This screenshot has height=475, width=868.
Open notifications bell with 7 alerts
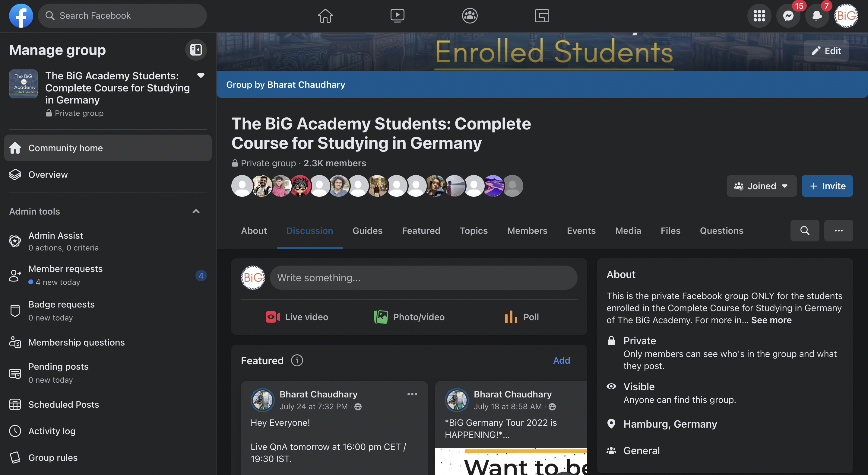coord(817,15)
